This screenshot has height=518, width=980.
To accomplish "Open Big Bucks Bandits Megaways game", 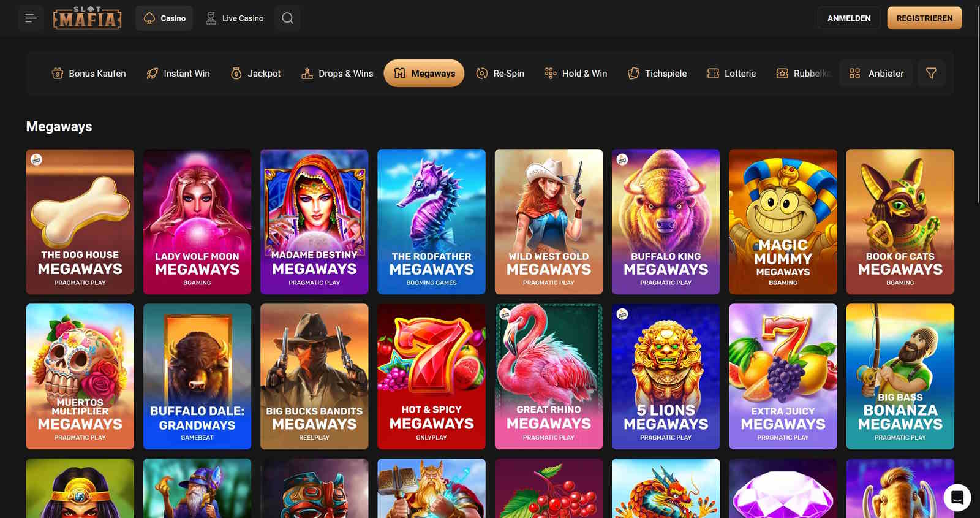I will click(x=314, y=376).
